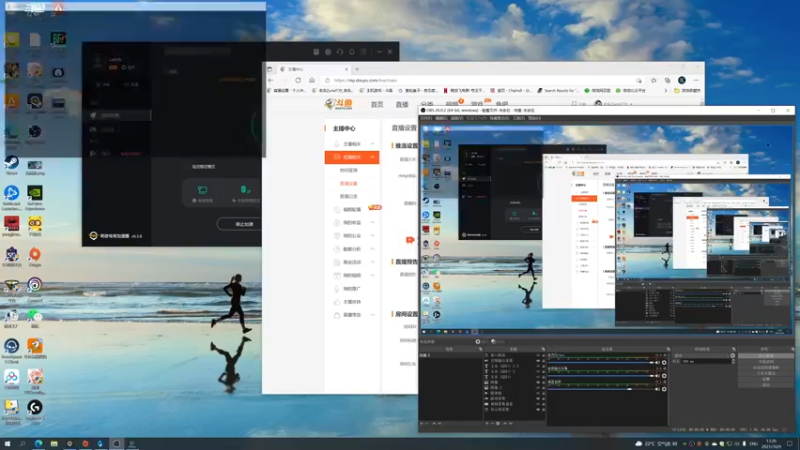Click the Douyu logo
Viewport: 800px width, 450px height.
(x=338, y=104)
